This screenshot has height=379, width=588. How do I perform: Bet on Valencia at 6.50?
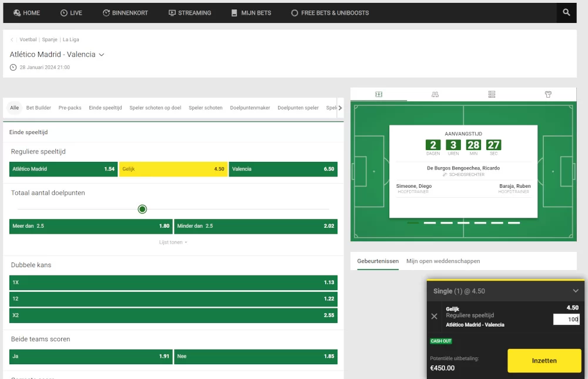pyautogui.click(x=283, y=169)
